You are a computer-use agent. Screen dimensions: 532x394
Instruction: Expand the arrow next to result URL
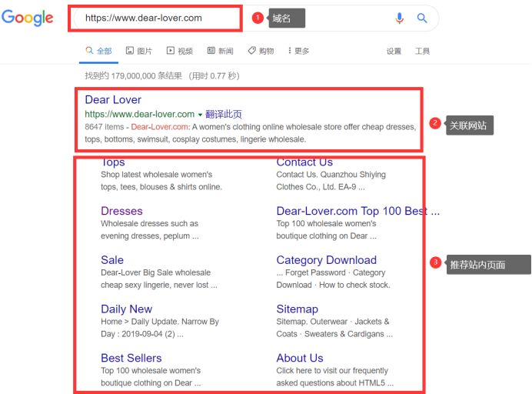[x=200, y=115]
